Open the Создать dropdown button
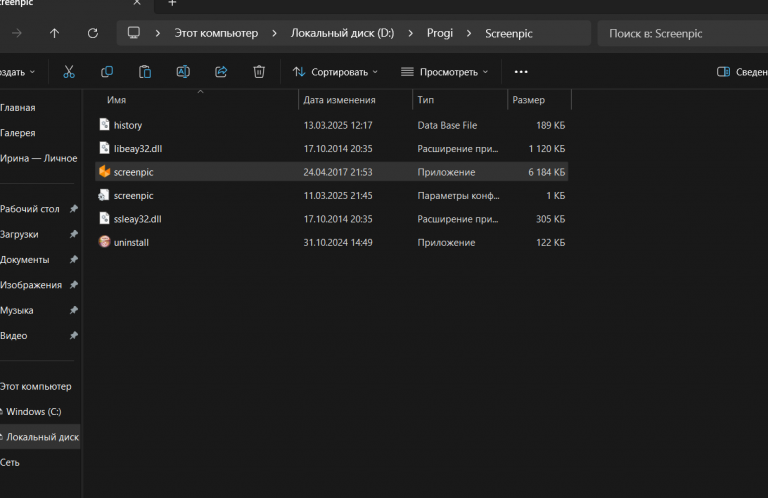 (x=18, y=72)
